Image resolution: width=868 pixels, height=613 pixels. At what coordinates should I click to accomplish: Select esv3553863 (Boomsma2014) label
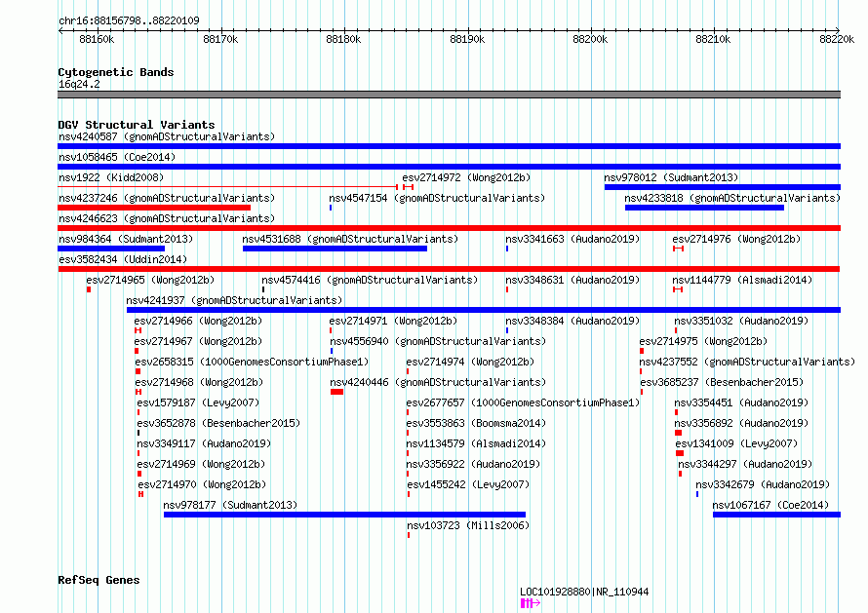476,423
